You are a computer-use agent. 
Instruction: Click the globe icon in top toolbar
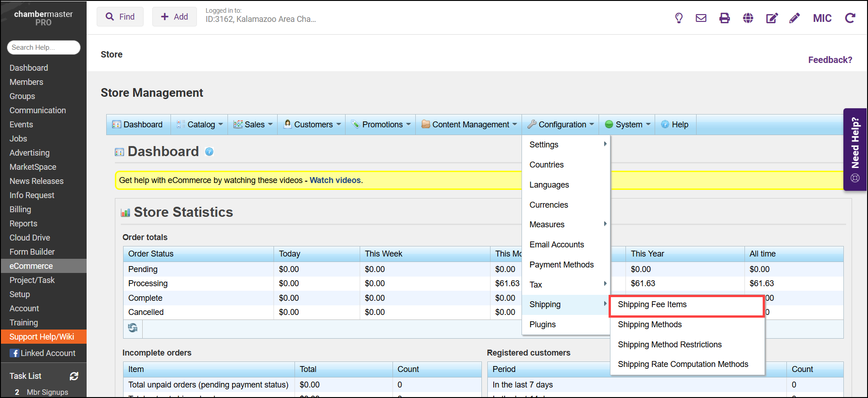(748, 18)
